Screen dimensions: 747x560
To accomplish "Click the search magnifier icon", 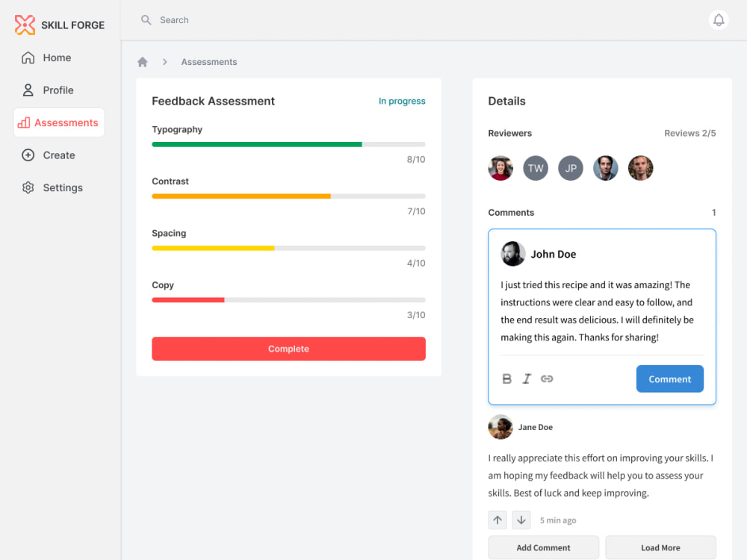I will [x=146, y=20].
